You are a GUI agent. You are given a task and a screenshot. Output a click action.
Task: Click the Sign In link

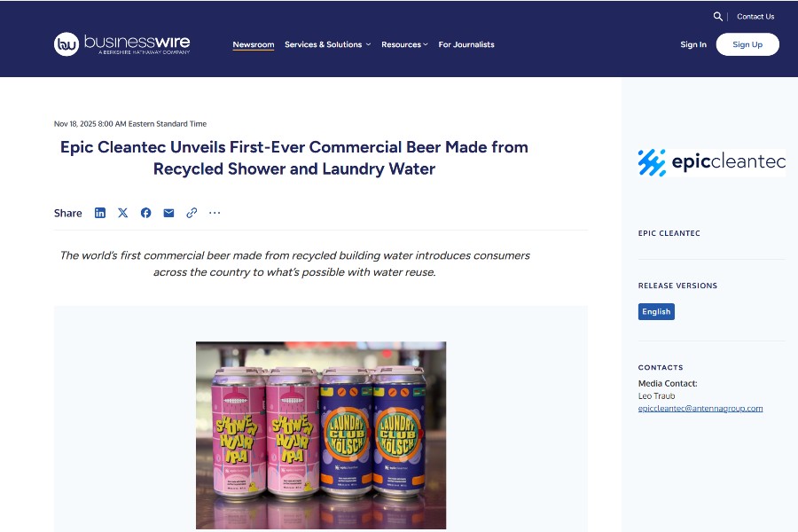pos(693,44)
